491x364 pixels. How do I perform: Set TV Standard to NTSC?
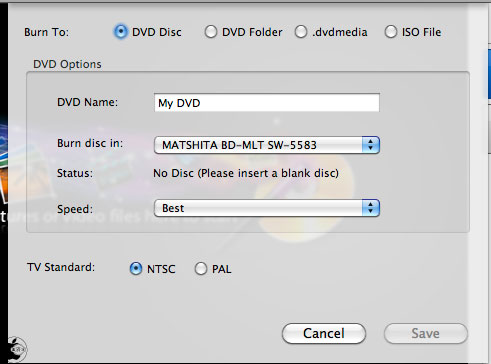[136, 268]
